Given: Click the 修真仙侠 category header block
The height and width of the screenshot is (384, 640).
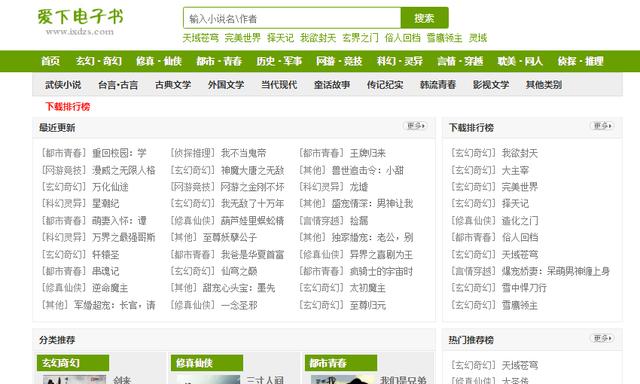Looking at the screenshot, I should point(207,363).
